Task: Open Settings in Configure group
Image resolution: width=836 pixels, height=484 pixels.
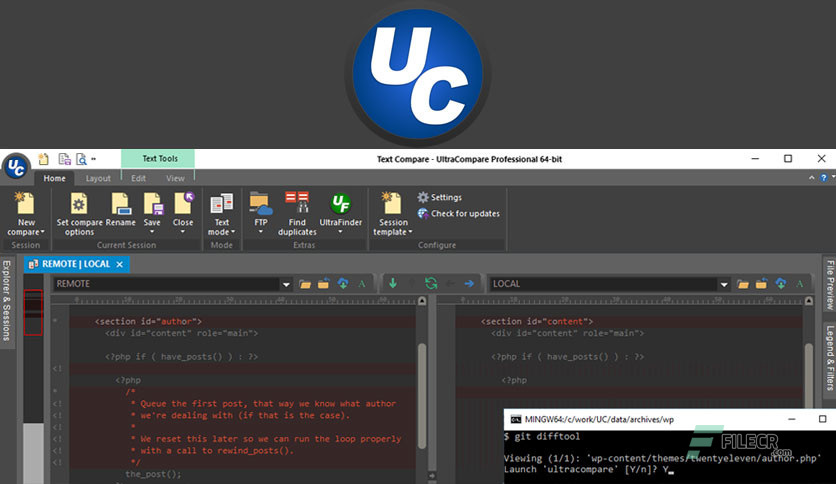Action: click(x=440, y=197)
